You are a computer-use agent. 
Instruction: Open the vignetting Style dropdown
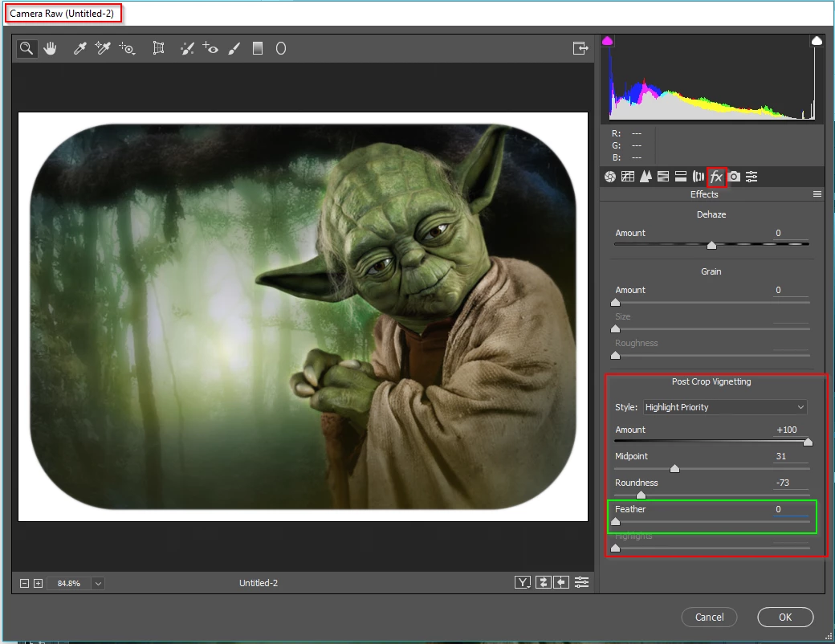[x=725, y=407]
